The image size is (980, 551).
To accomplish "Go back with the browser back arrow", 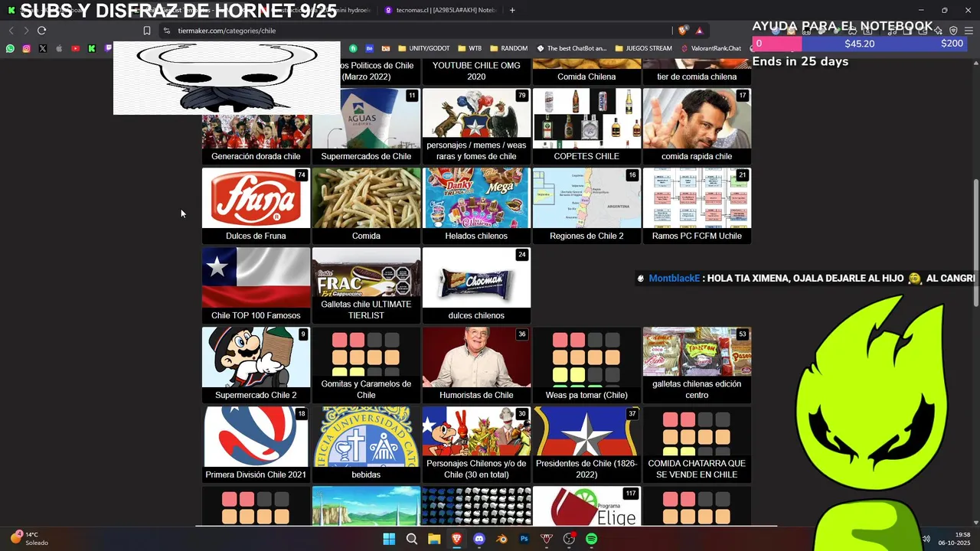I will coord(11,31).
